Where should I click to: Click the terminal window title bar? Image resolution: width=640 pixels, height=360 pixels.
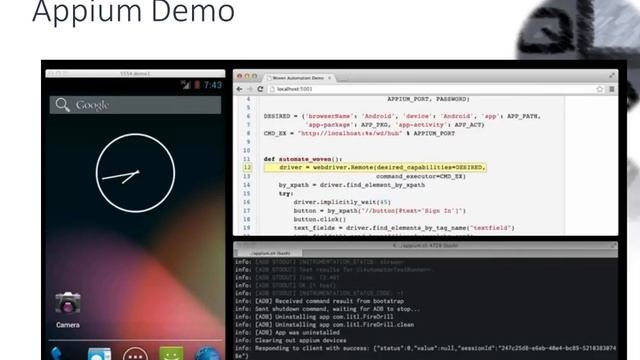[x=425, y=245]
